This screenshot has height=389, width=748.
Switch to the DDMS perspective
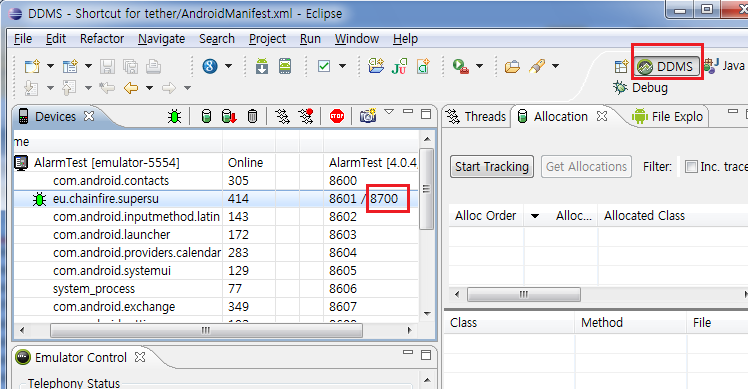pos(667,66)
